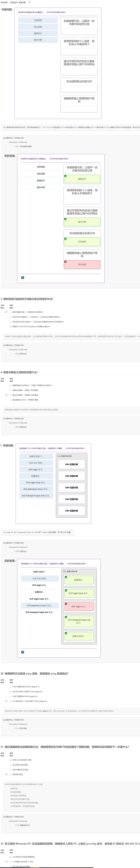
Task: Click 服务中断 item in the question panel
Action: [x=38, y=40]
